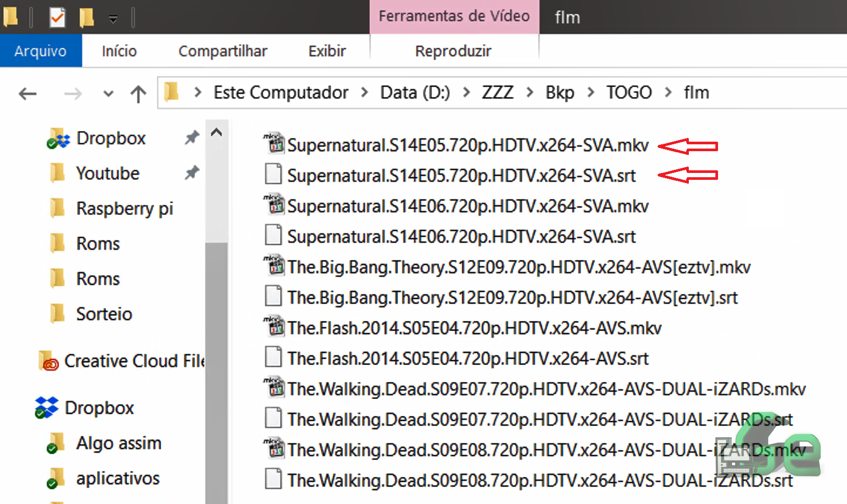Screen dimensions: 847x504
Task: Open Algo assim folder under Dropbox
Action: pos(118,443)
